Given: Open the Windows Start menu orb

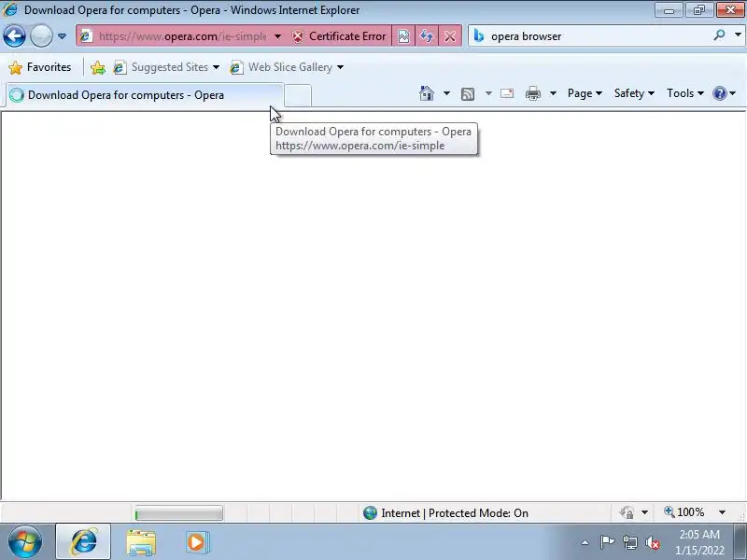Looking at the screenshot, I should pyautogui.click(x=25, y=542).
